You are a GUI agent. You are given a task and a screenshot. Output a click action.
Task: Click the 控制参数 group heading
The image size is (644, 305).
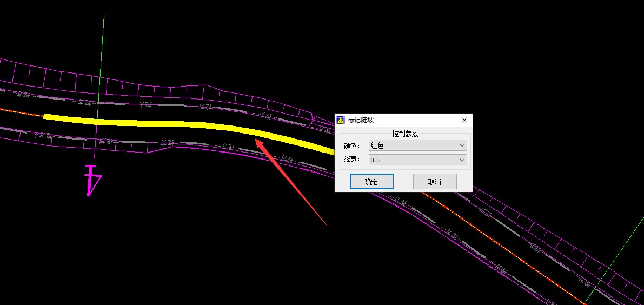tap(405, 134)
